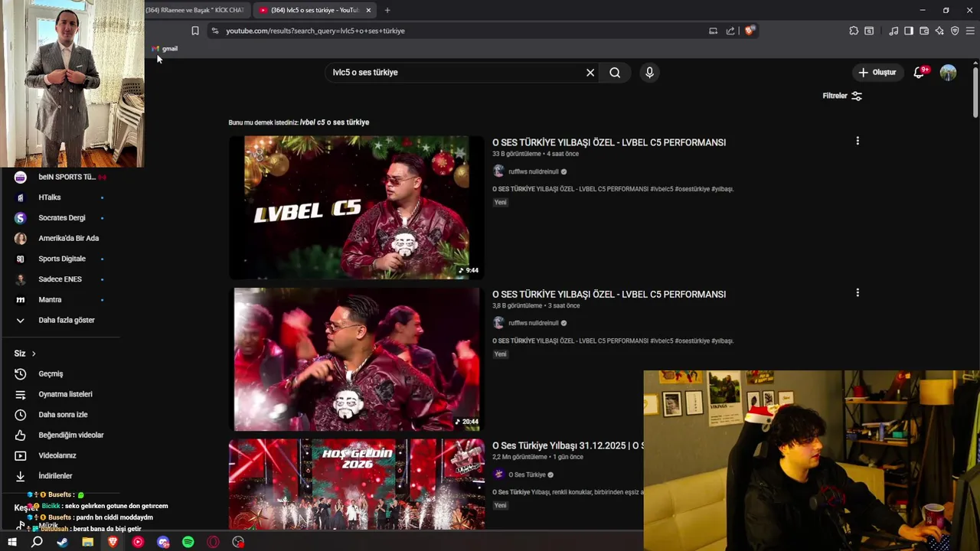This screenshot has height=551, width=980.
Task: Open the browser hamburger main menu
Action: point(970,31)
